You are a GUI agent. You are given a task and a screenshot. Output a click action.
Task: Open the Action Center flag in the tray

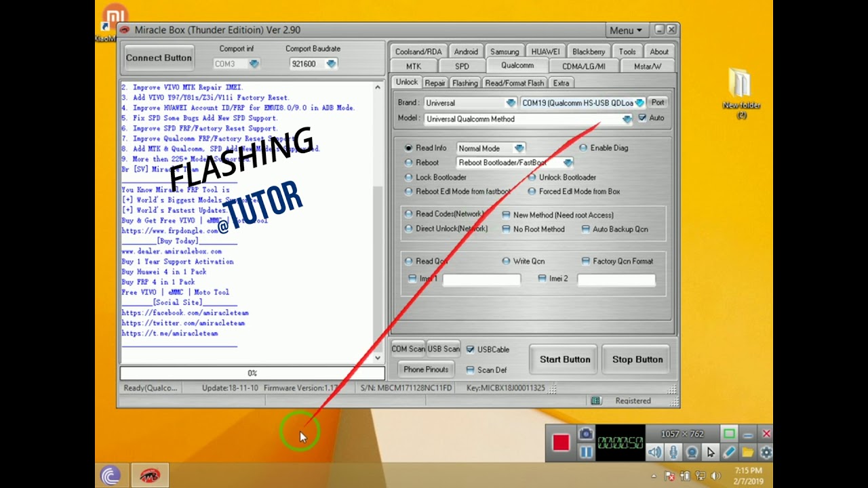point(670,476)
